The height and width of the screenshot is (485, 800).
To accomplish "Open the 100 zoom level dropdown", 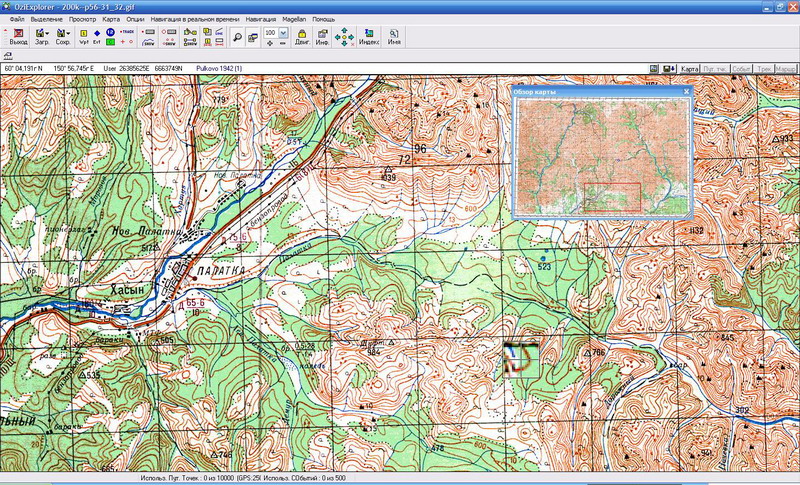I will click(x=282, y=33).
